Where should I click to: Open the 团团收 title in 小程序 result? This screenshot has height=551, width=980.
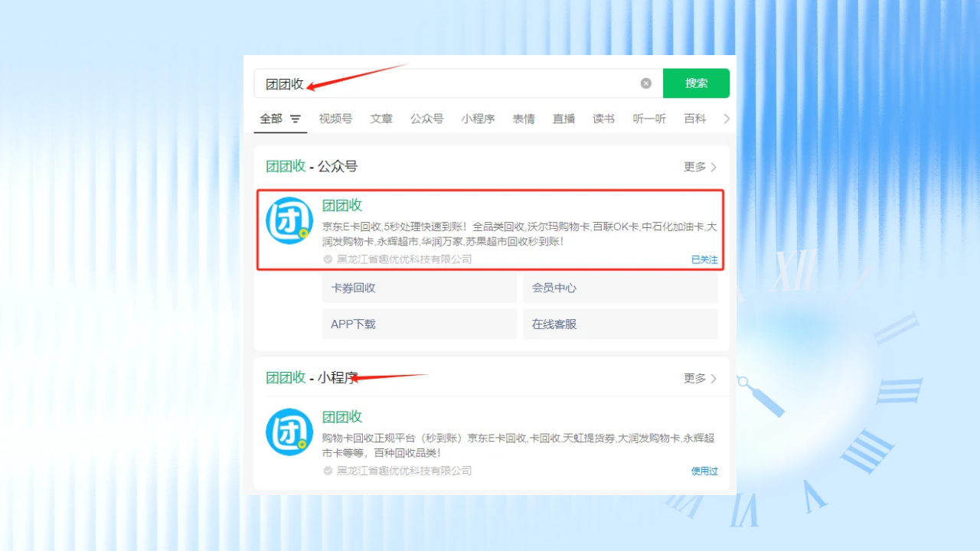341,416
